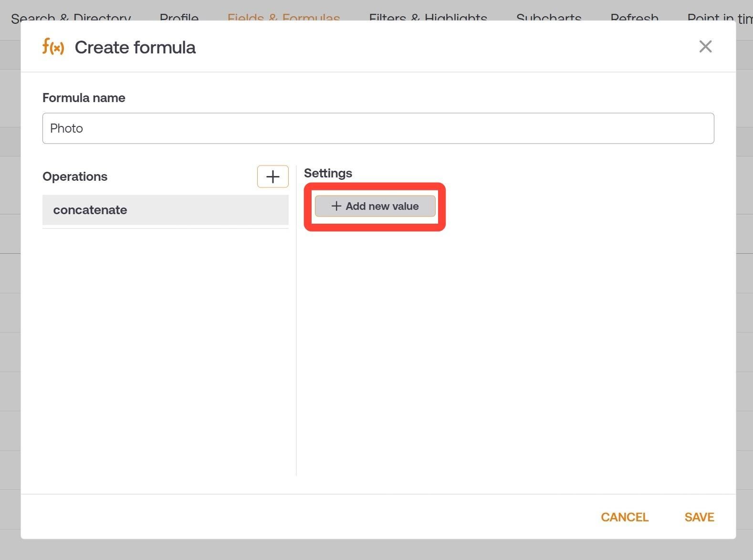Cancel the formula creation
The width and height of the screenshot is (753, 560).
tap(624, 517)
